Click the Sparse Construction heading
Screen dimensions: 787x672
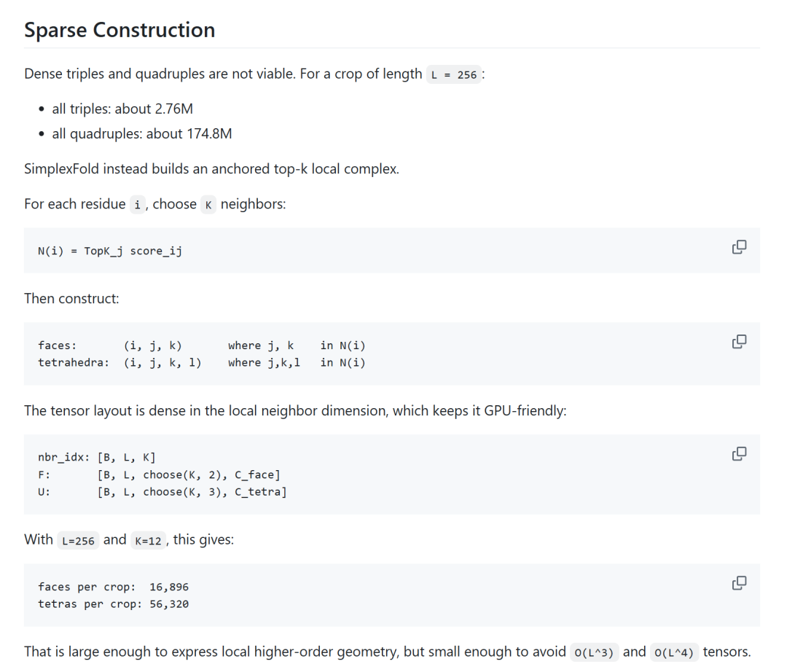point(120,30)
